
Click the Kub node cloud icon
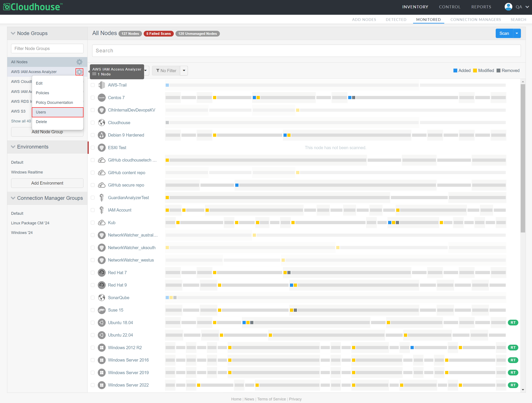pyautogui.click(x=102, y=223)
